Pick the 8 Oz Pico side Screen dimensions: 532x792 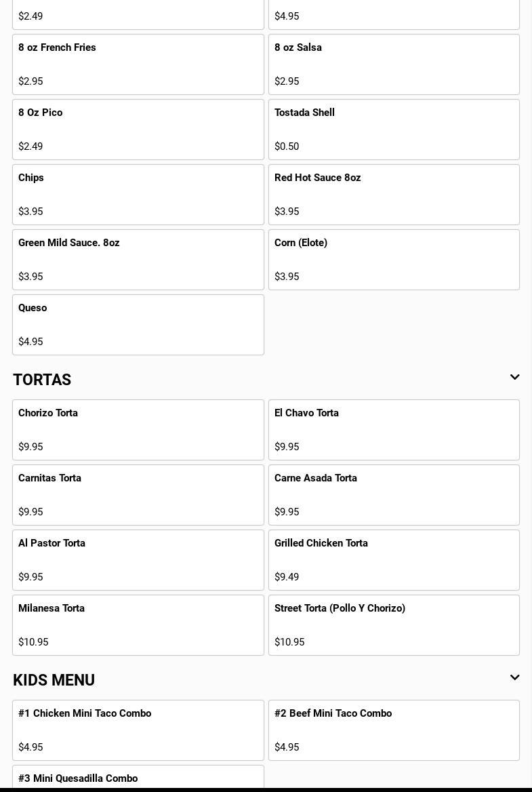(x=138, y=130)
